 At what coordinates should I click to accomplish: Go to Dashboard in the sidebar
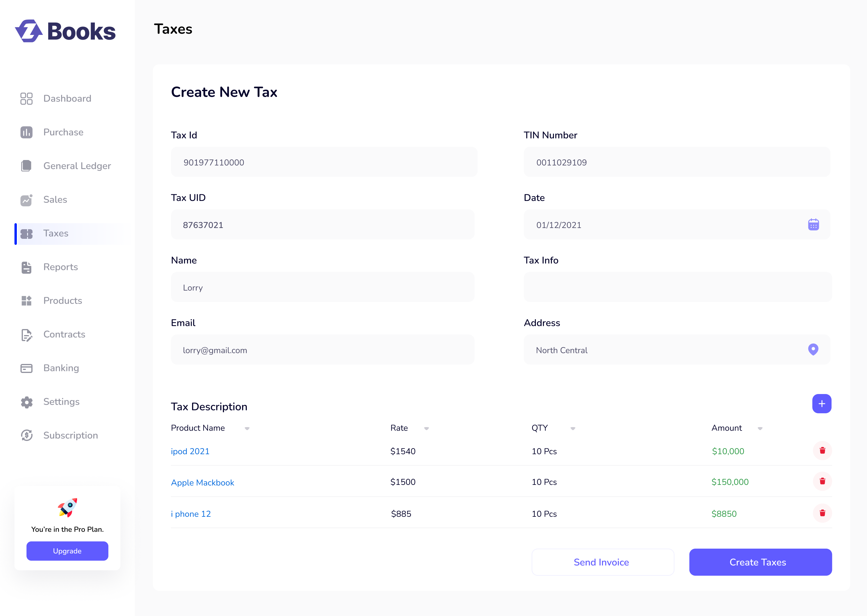click(67, 99)
